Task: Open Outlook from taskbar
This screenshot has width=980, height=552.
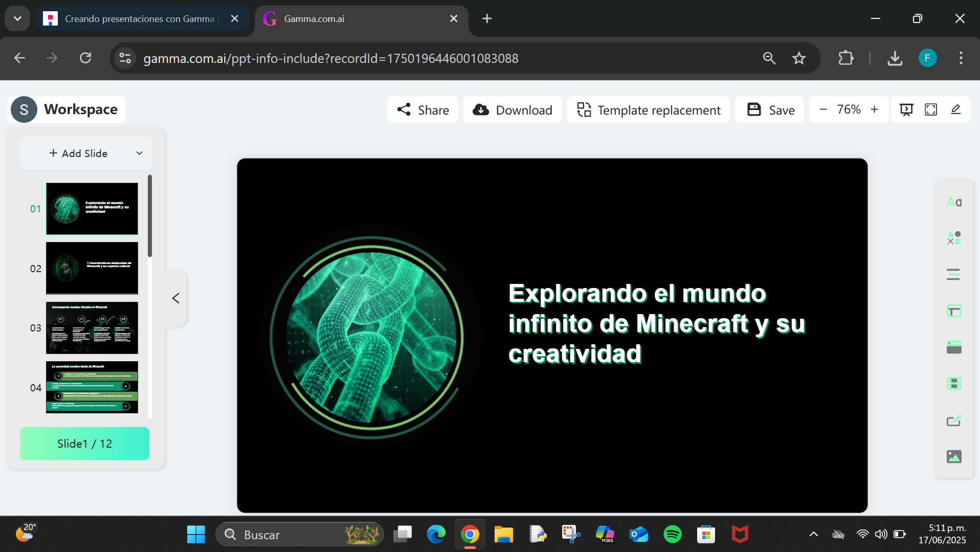Action: (639, 535)
